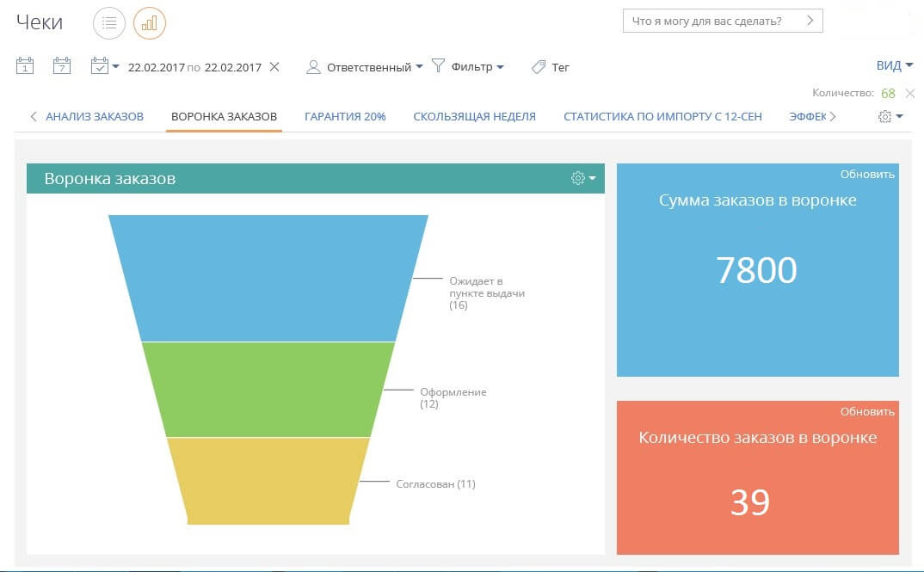Click the Тег tag icon
This screenshot has width=924, height=572.
(539, 66)
